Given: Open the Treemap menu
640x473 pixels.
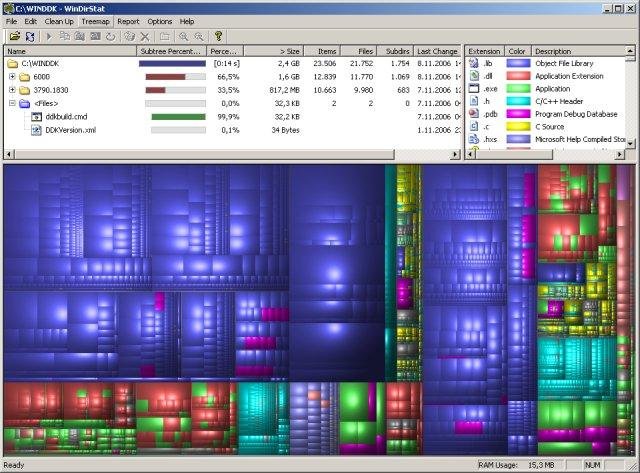Looking at the screenshot, I should coord(96,21).
